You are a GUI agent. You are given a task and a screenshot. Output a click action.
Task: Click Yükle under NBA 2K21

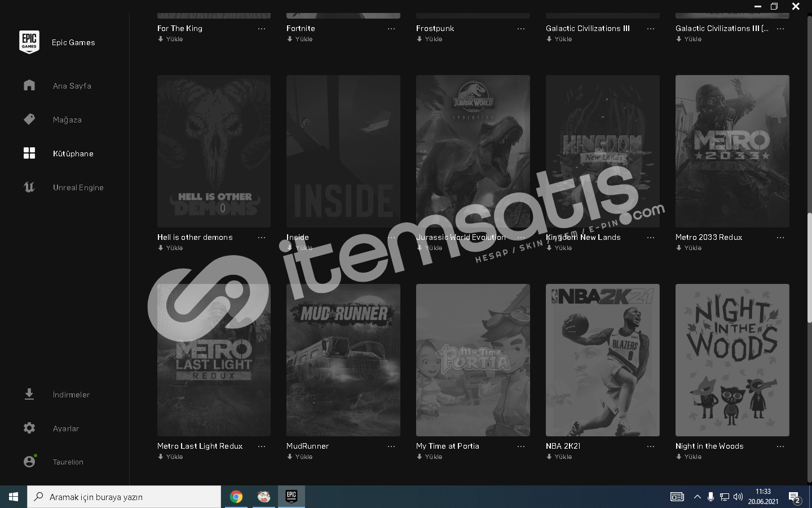[x=559, y=457]
